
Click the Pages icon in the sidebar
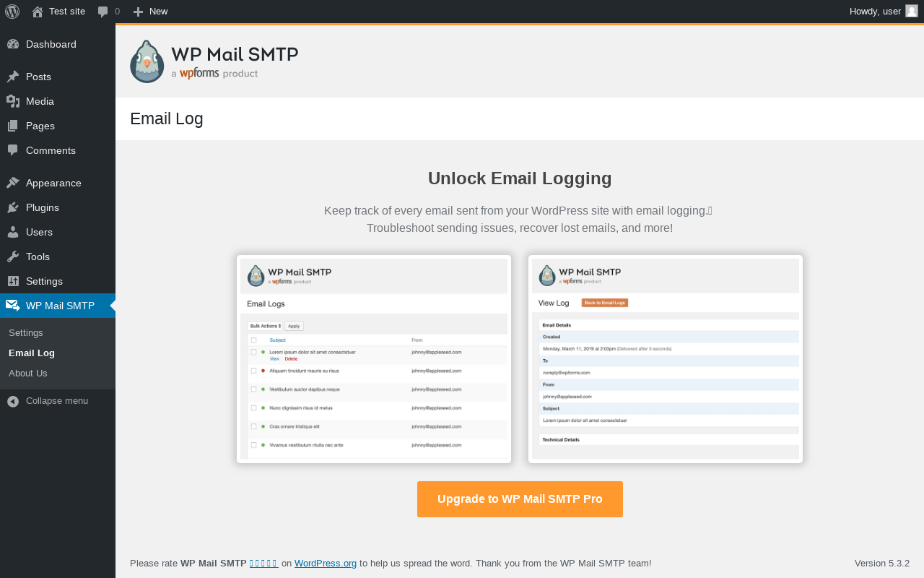pyautogui.click(x=13, y=126)
